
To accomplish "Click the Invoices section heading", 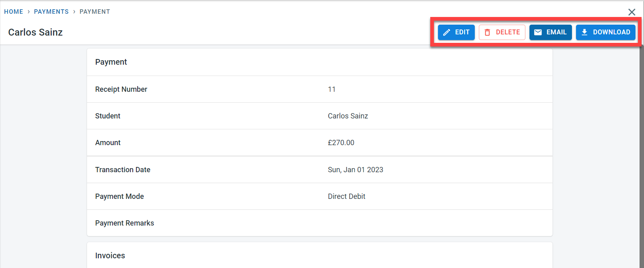I will [x=110, y=255].
